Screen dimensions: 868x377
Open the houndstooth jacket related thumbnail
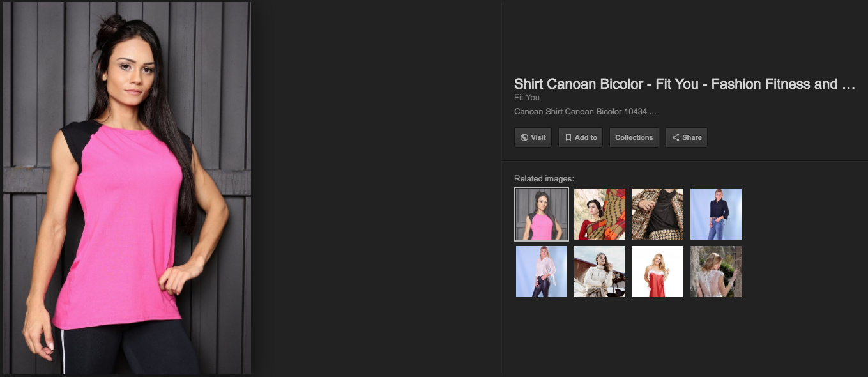[658, 214]
